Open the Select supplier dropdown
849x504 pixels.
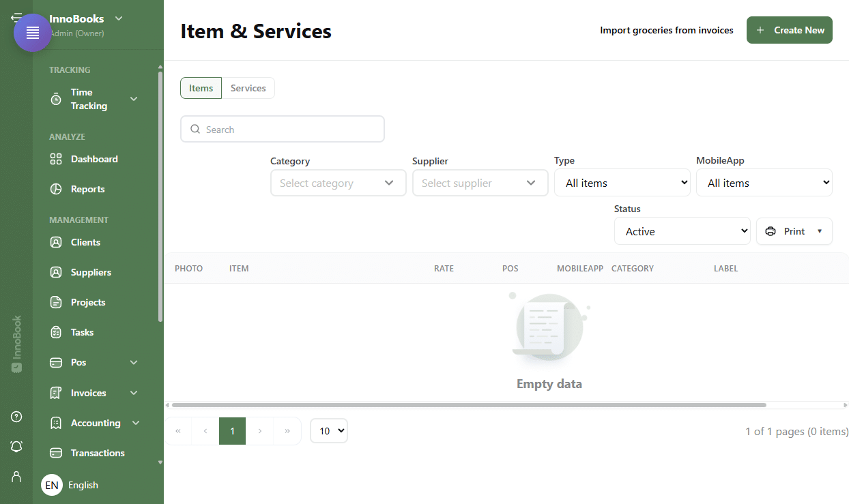[x=480, y=183]
